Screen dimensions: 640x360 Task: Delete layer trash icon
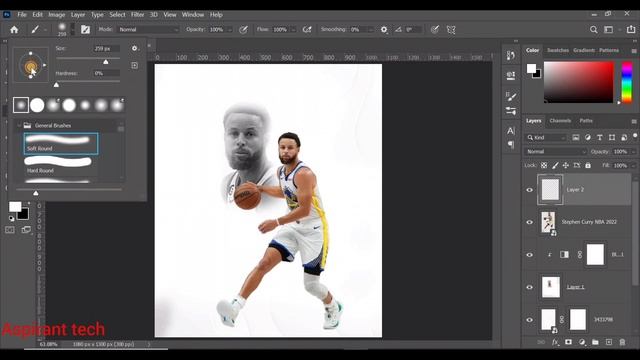(622, 342)
